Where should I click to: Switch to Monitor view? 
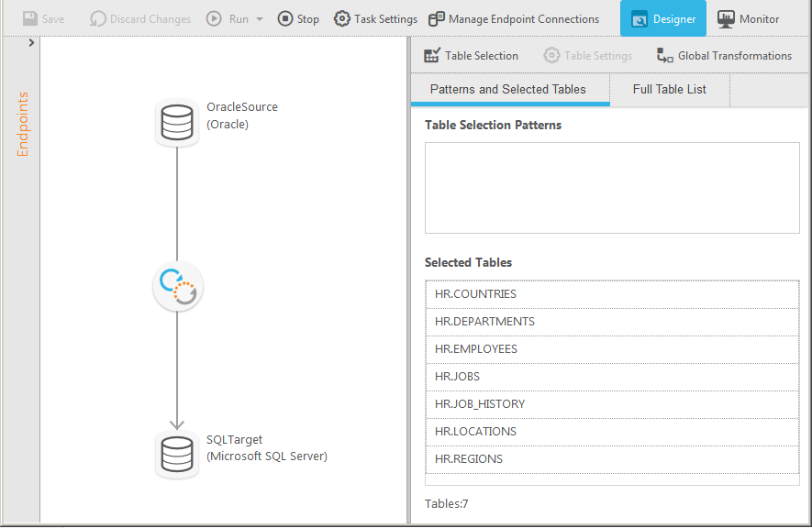(x=749, y=18)
